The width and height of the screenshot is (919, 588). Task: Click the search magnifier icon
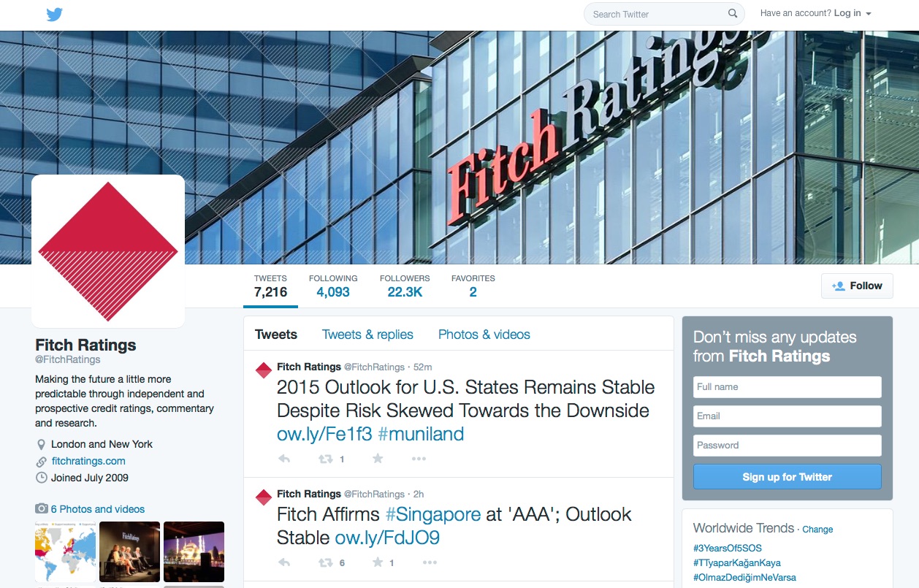tap(733, 14)
